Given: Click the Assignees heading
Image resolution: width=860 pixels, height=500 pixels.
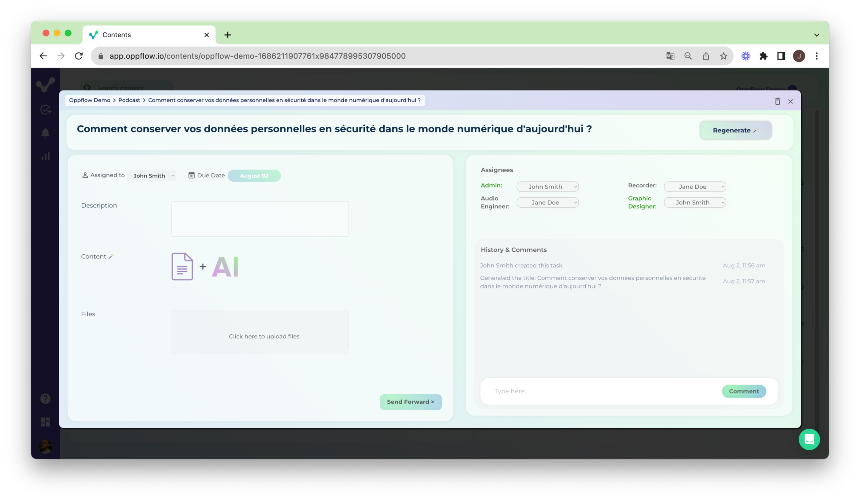Looking at the screenshot, I should pyautogui.click(x=497, y=170).
